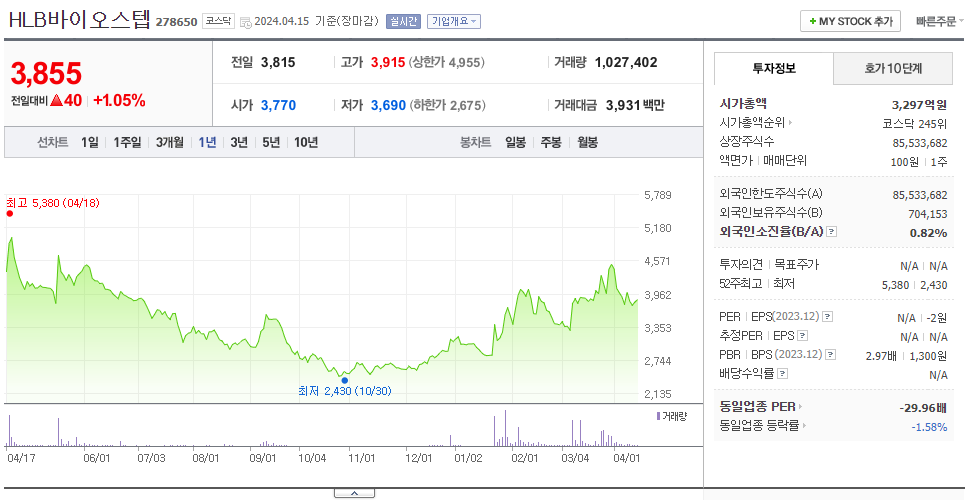Click the clock icon before the 2024.04.15 date

[x=246, y=22]
